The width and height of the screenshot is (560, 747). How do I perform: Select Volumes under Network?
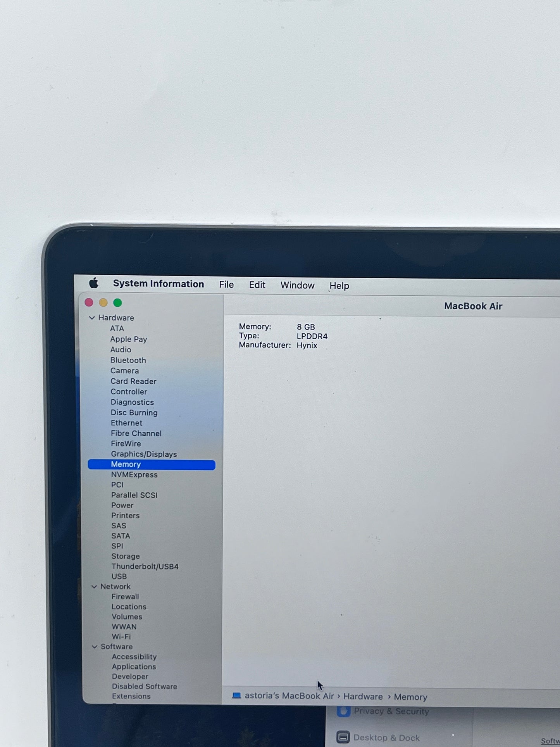pos(127,616)
